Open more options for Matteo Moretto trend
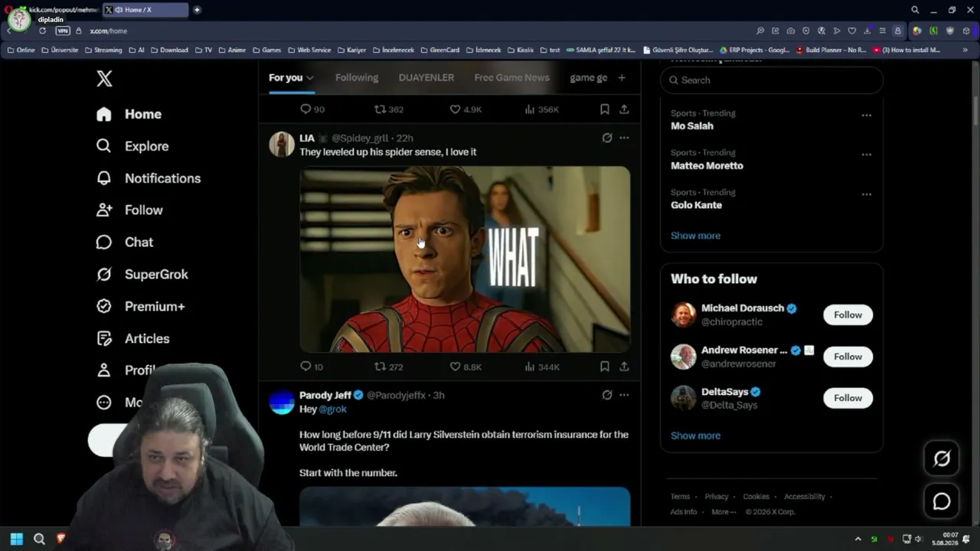The width and height of the screenshot is (980, 551). 866,155
